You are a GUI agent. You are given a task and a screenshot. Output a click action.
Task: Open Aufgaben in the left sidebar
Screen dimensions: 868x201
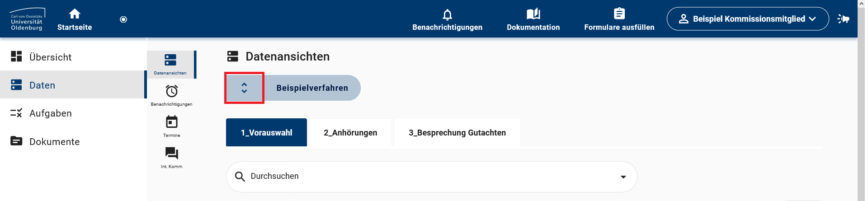click(x=50, y=113)
